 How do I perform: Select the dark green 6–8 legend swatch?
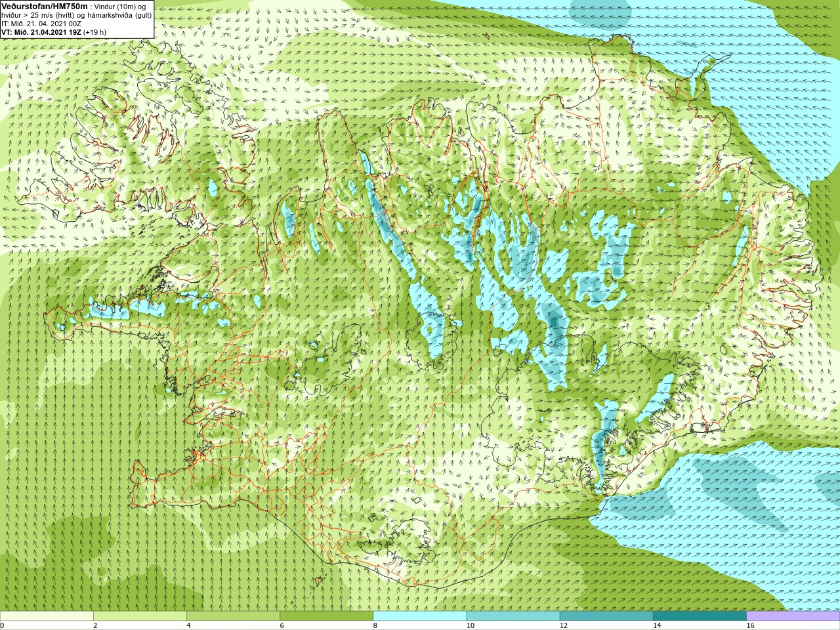point(327,616)
